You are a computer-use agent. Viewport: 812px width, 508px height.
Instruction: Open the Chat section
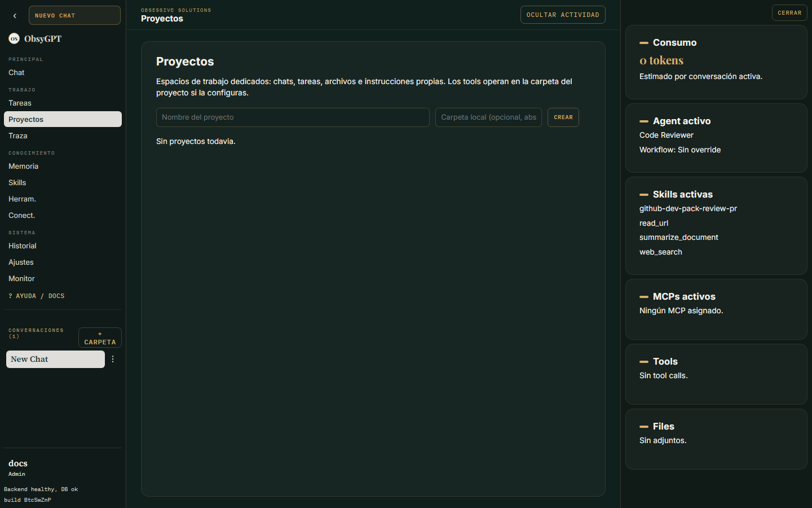click(x=63, y=73)
